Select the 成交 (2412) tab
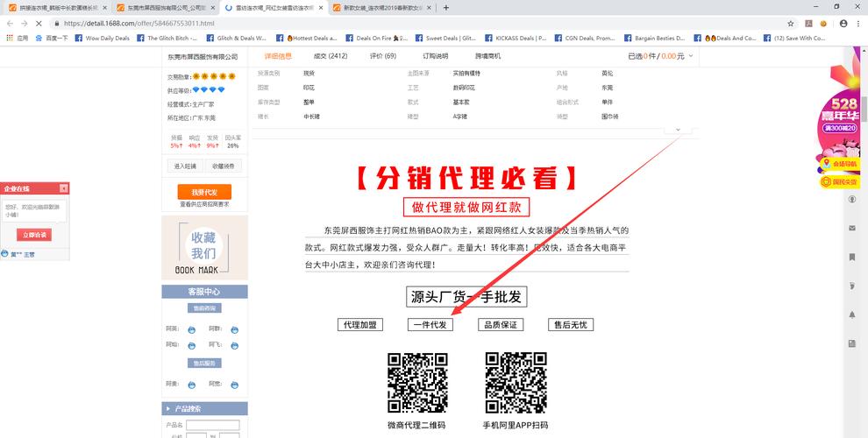 (x=330, y=56)
